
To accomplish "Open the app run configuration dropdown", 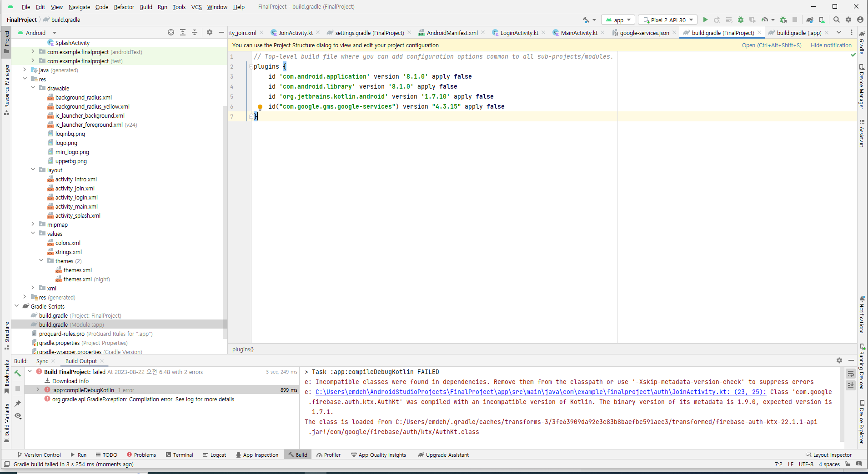I will [618, 20].
